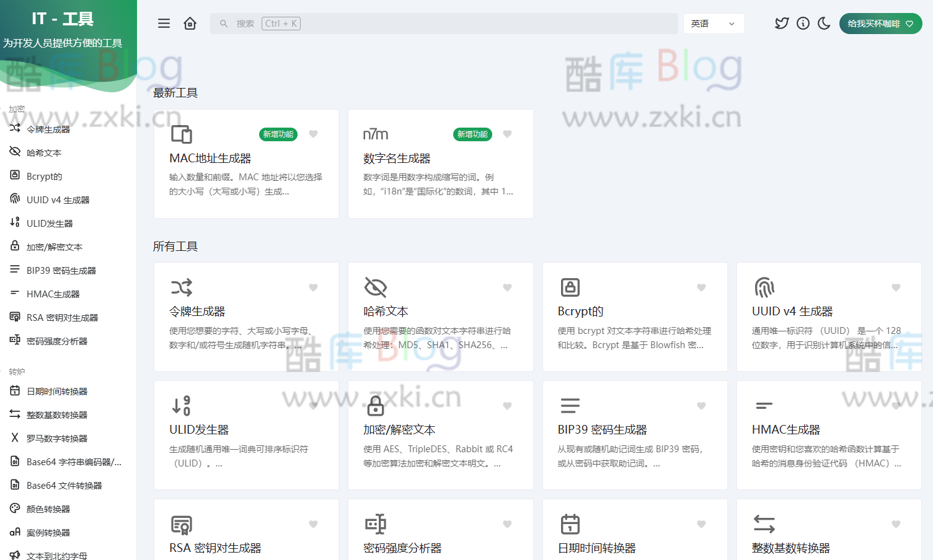Click the UUID v4 生成器 fingerprint icon
The width and height of the screenshot is (933, 560).
[x=764, y=287]
